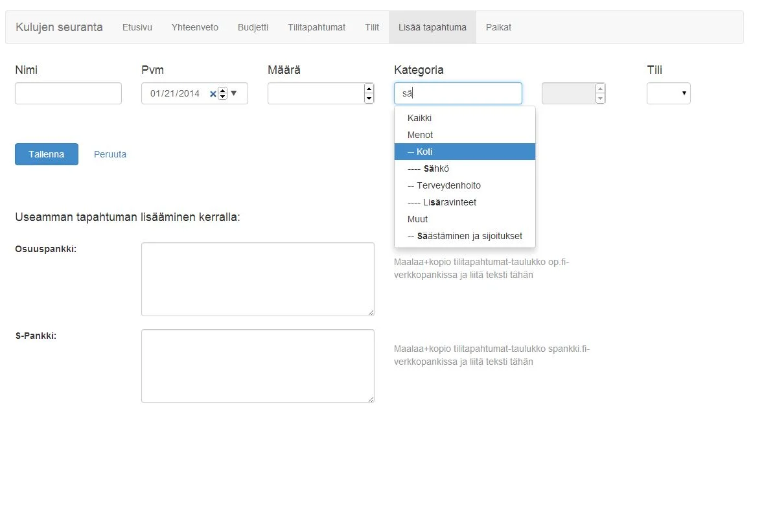Viewport: 764px width, 532px height.
Task: Click the Peruuta cancel link
Action: coord(110,154)
